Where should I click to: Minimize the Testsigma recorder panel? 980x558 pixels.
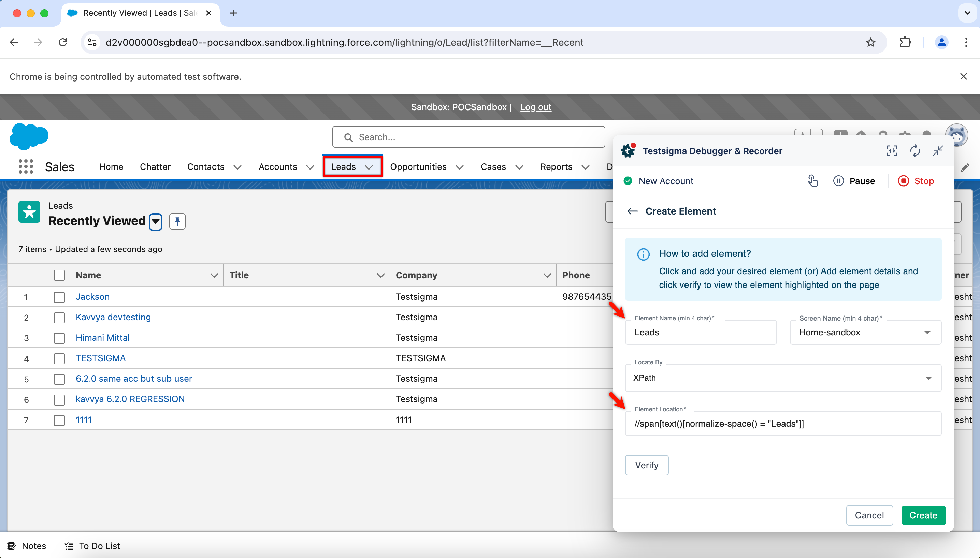938,151
